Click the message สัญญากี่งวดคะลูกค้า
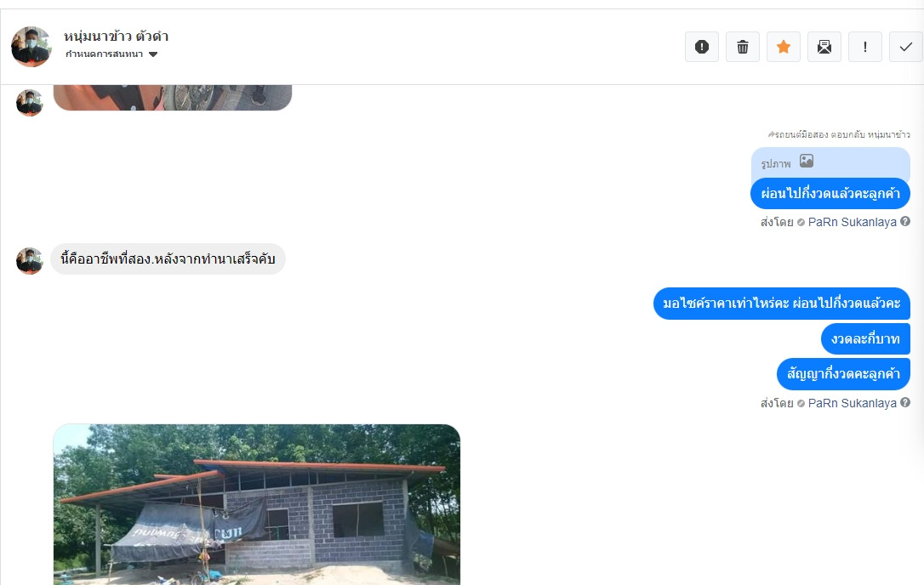The image size is (924, 585). tap(843, 373)
